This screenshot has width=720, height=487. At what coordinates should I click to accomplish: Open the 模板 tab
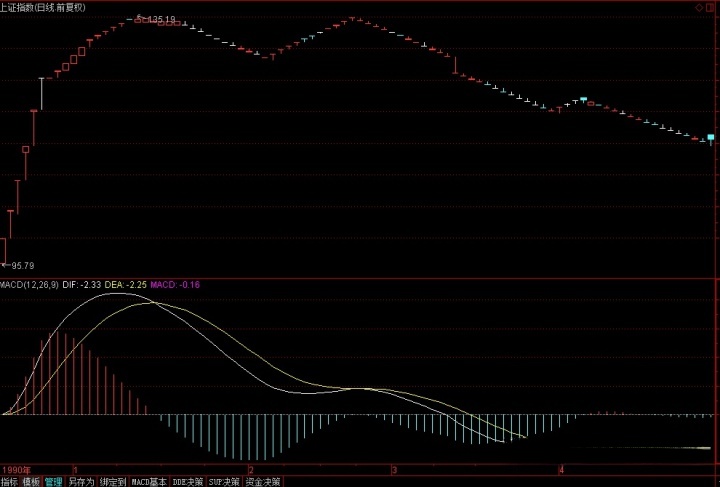[31, 482]
